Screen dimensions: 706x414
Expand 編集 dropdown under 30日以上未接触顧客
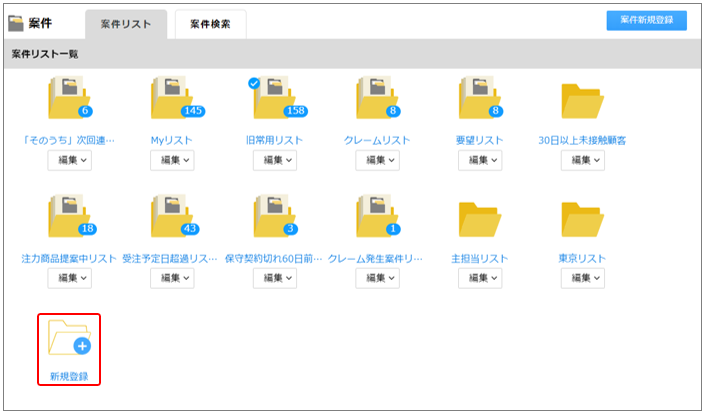point(583,160)
